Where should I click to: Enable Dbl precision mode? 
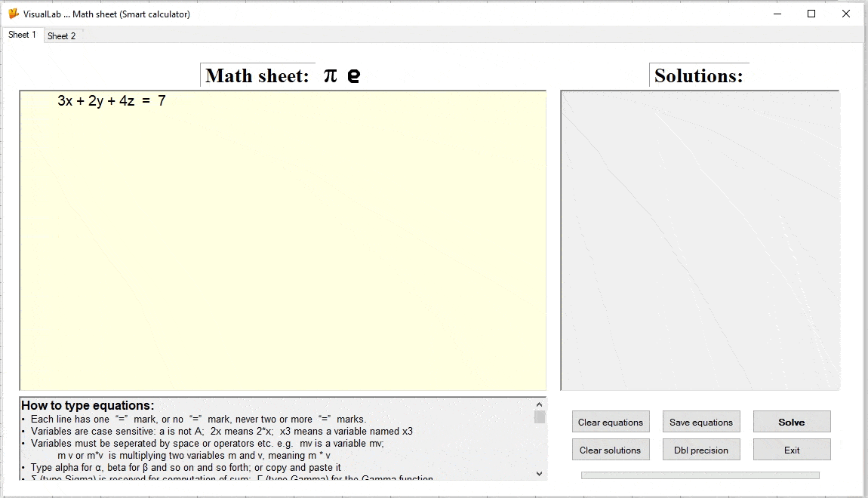700,449
